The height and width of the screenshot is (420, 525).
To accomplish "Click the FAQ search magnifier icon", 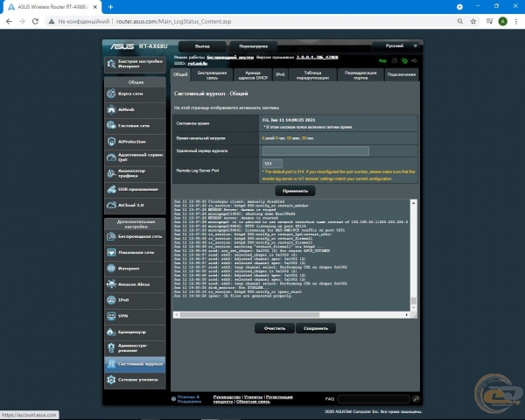I will (416, 399).
